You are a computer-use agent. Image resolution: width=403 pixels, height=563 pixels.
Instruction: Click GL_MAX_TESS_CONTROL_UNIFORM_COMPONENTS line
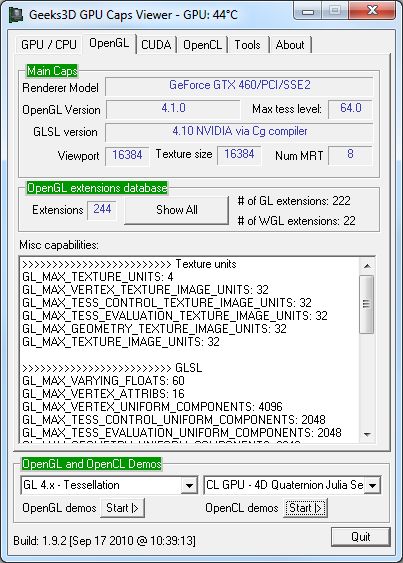(174, 419)
